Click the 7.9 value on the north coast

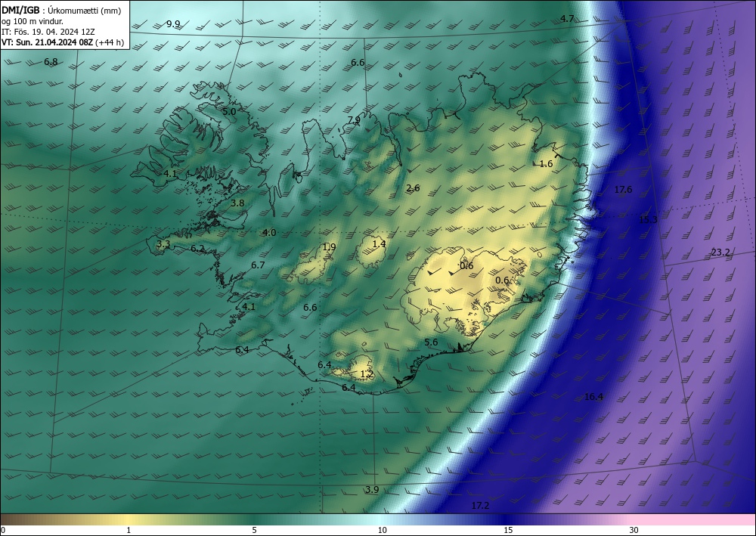[x=355, y=120]
